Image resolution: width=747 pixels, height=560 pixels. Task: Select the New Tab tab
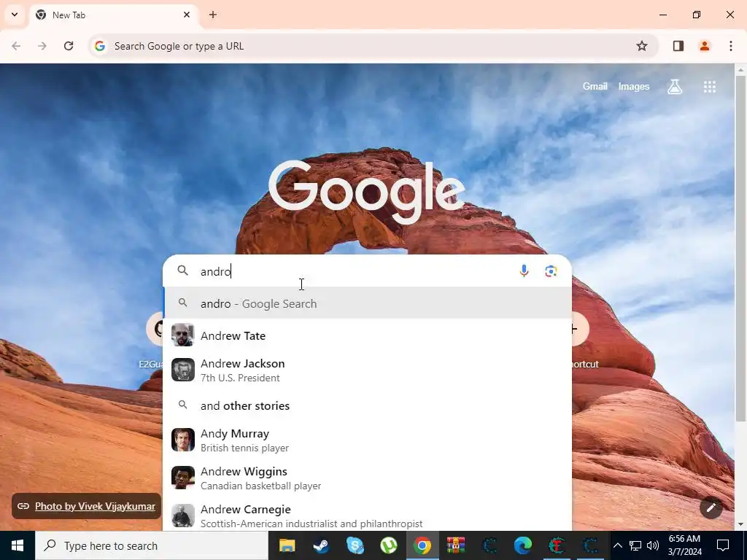pos(113,15)
